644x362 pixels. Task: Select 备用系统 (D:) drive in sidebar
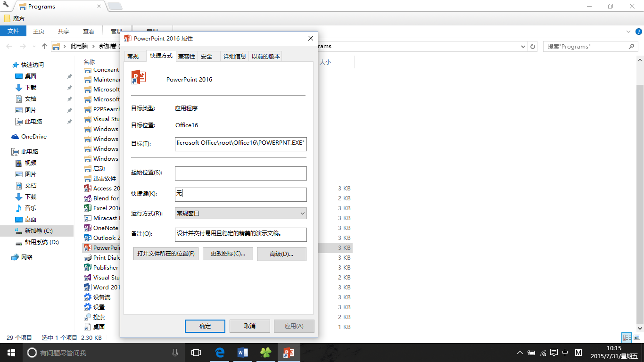point(37,242)
